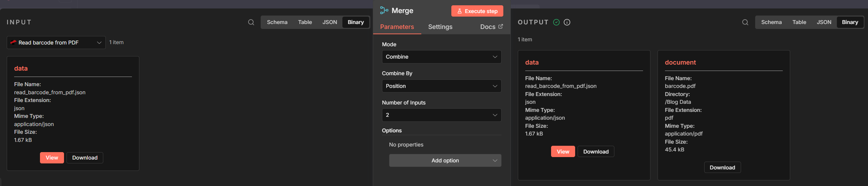Screen dimensions: 868x186
Task: Click the Merge node icon
Action: coord(384,11)
